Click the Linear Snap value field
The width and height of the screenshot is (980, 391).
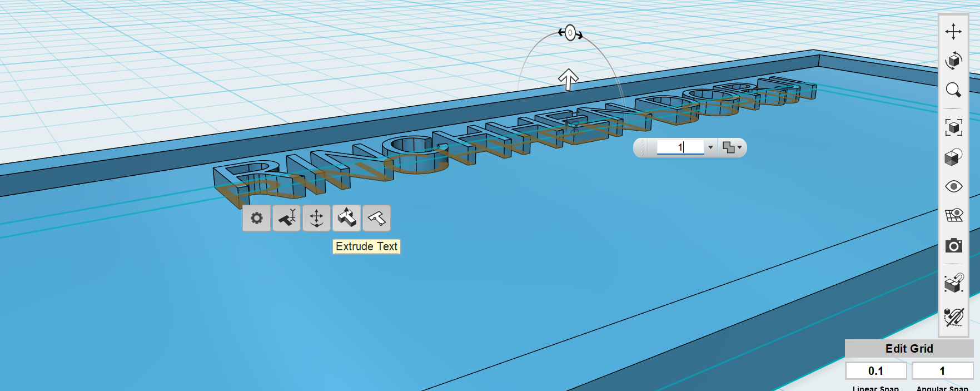click(x=876, y=371)
